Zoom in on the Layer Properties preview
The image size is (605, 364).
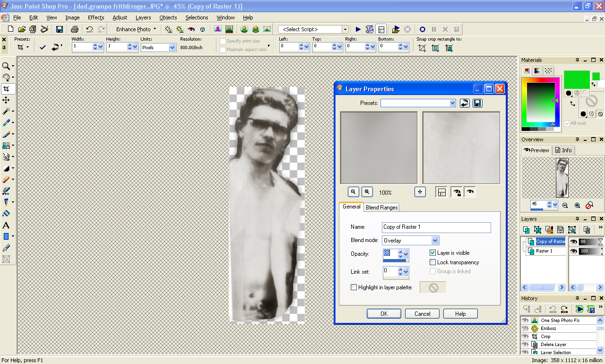(x=367, y=192)
